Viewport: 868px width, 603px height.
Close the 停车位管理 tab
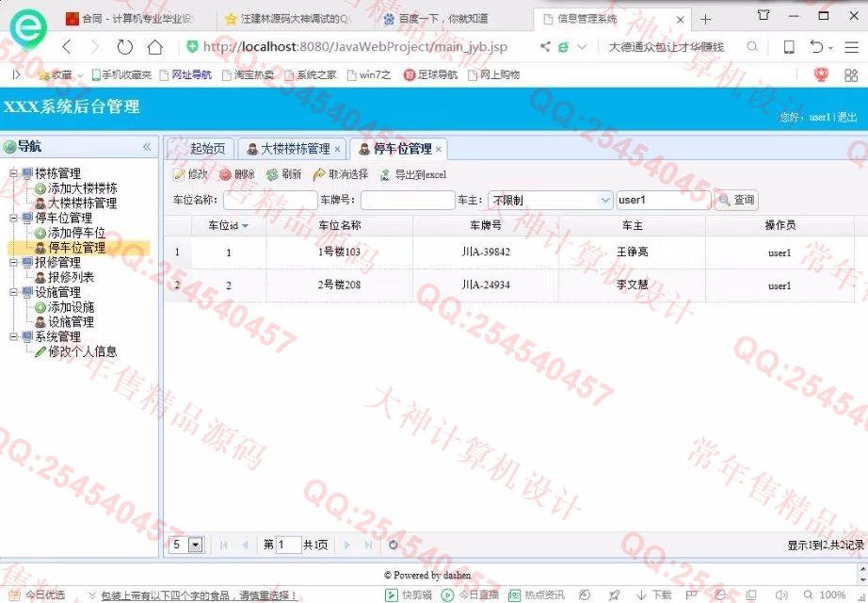tap(439, 149)
